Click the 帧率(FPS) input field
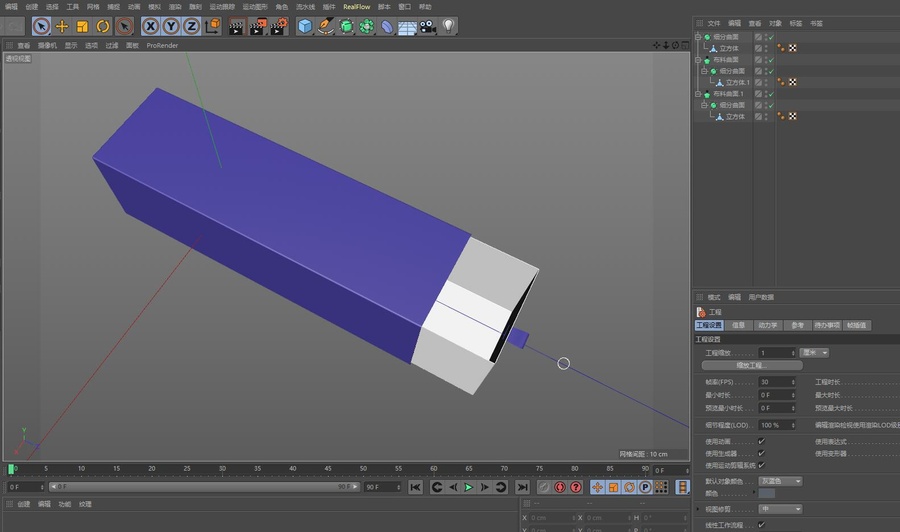 click(x=777, y=382)
